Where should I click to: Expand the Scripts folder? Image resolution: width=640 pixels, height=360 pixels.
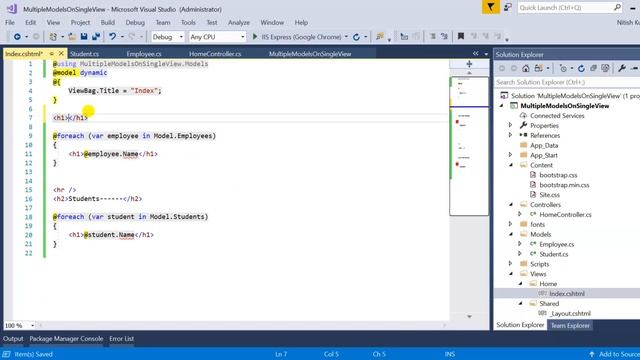(x=510, y=264)
